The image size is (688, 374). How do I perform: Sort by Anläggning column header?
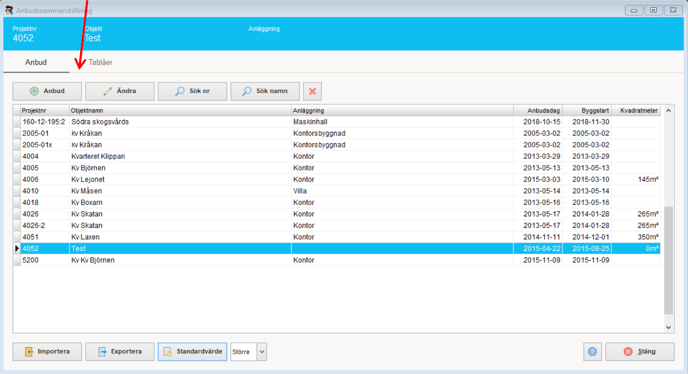(x=402, y=111)
